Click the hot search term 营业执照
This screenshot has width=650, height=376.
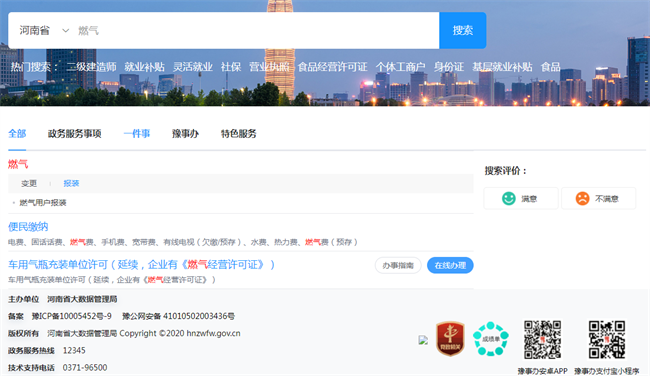pyautogui.click(x=269, y=67)
